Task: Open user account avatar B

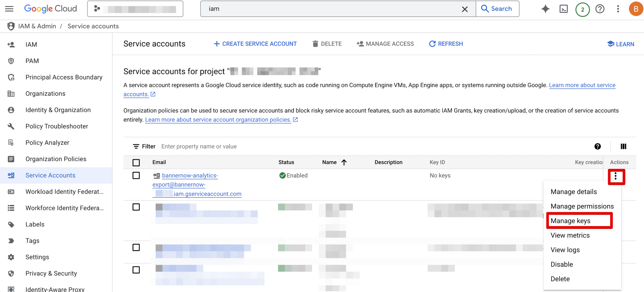Action: [636, 9]
